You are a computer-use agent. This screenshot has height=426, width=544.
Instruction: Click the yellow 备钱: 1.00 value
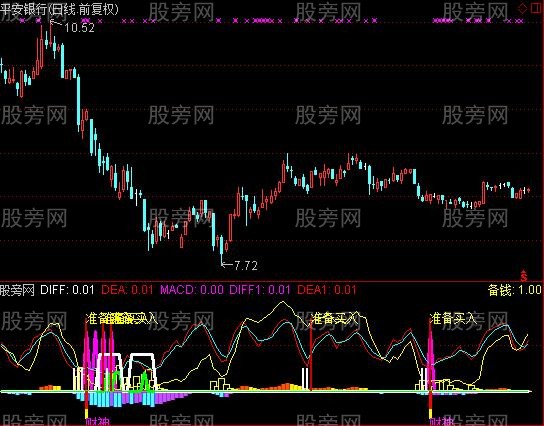point(515,290)
